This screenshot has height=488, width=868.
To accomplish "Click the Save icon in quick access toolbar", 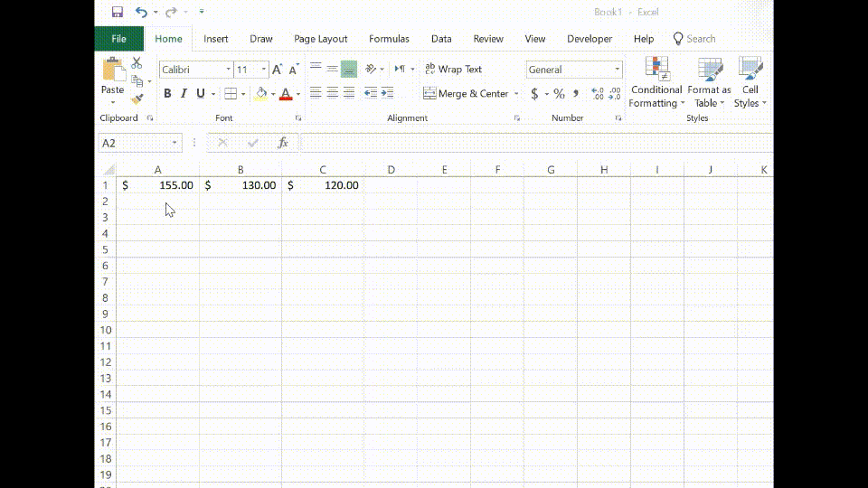I will [118, 12].
